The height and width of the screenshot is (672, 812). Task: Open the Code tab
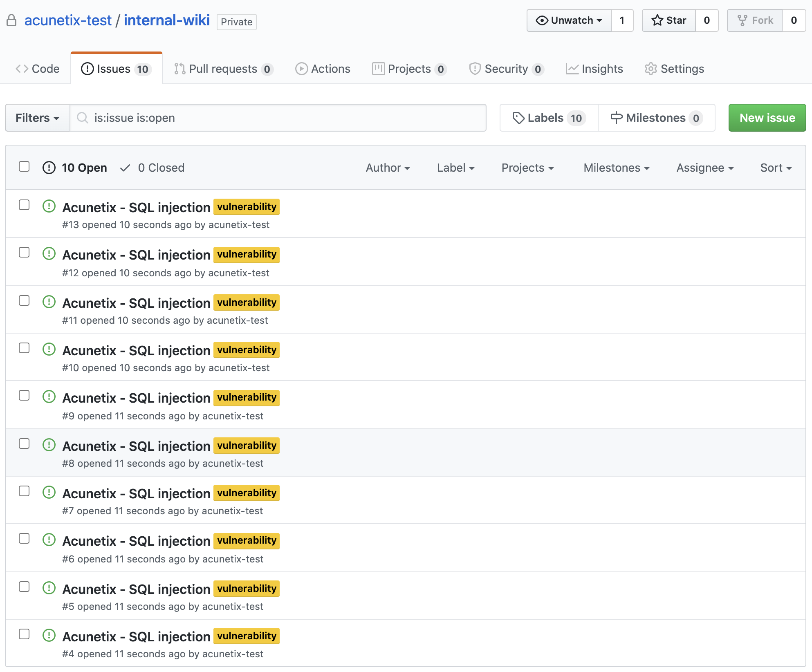[39, 68]
